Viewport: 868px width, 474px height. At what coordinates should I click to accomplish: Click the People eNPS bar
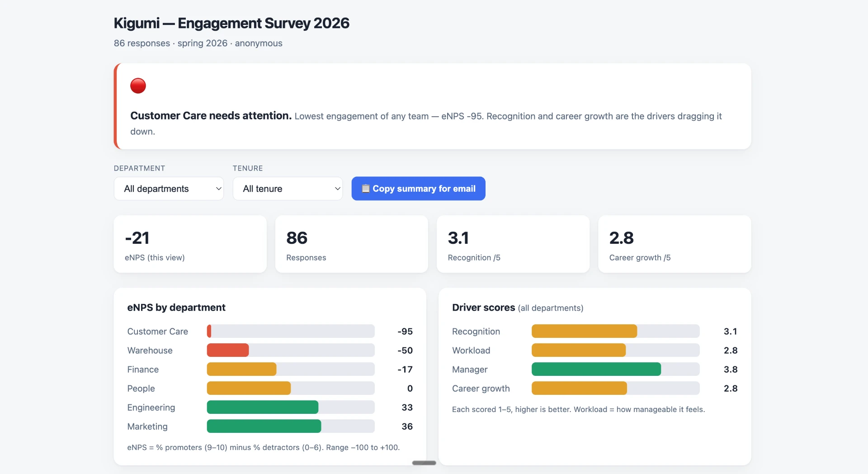(x=291, y=388)
